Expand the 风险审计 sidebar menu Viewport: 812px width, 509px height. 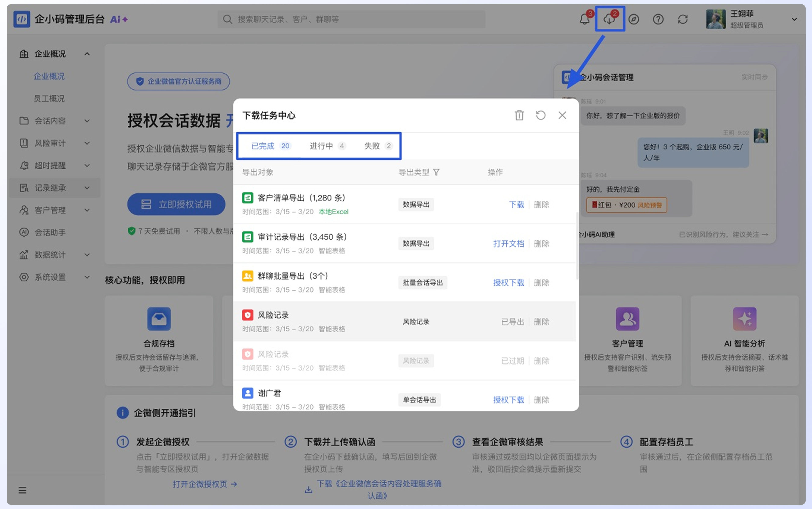[87, 143]
